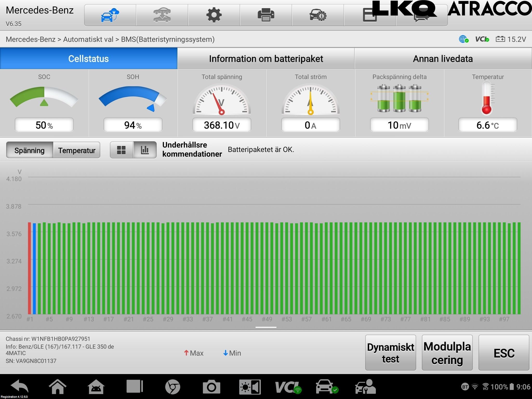Open Information om batteripaket tab
The height and width of the screenshot is (399, 532).
coord(266,58)
